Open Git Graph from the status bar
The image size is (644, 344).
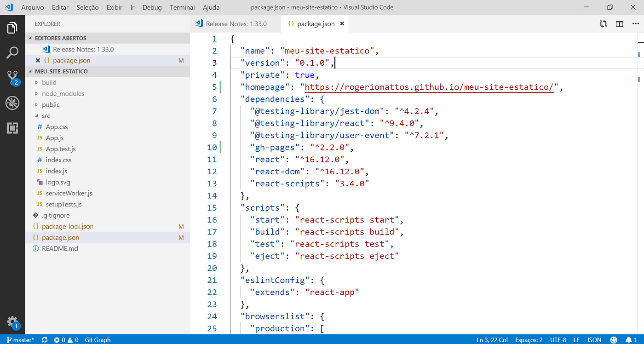coord(98,340)
